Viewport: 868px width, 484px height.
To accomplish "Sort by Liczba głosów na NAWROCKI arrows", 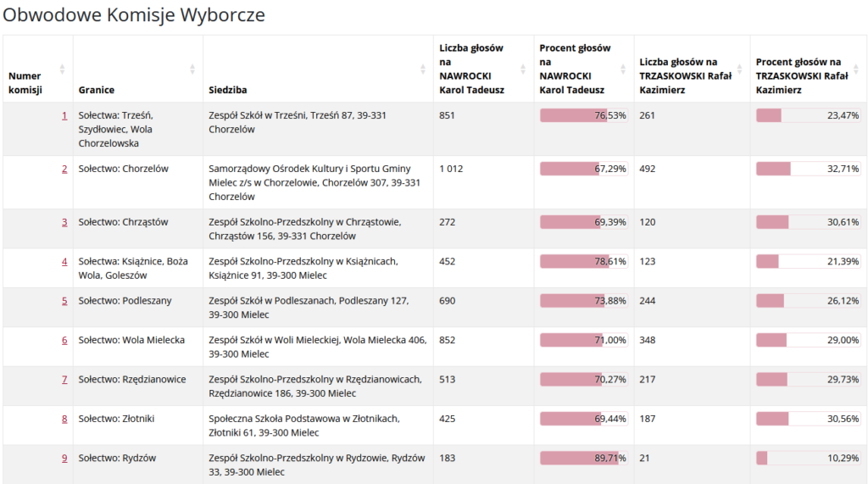I will point(523,69).
